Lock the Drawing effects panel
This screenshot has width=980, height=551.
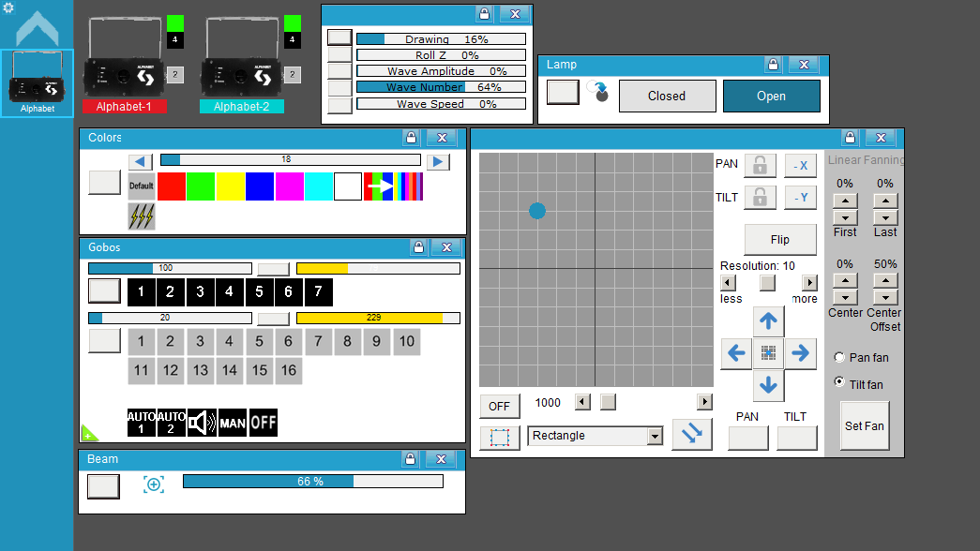pyautogui.click(x=485, y=14)
